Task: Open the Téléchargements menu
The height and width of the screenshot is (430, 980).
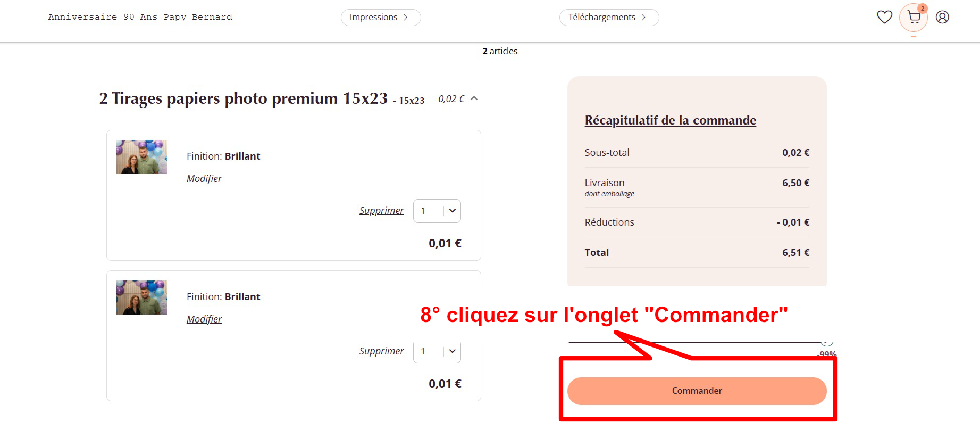Action: pyautogui.click(x=608, y=17)
